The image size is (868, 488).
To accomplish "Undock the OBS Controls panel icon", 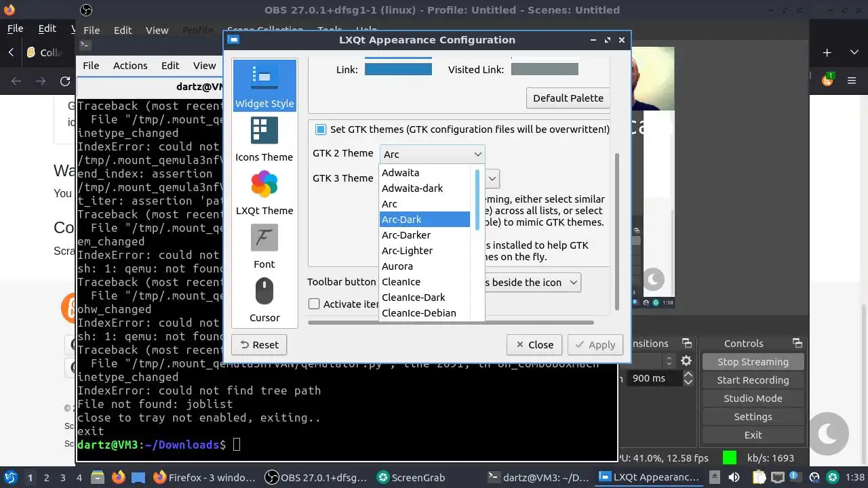I will (797, 344).
